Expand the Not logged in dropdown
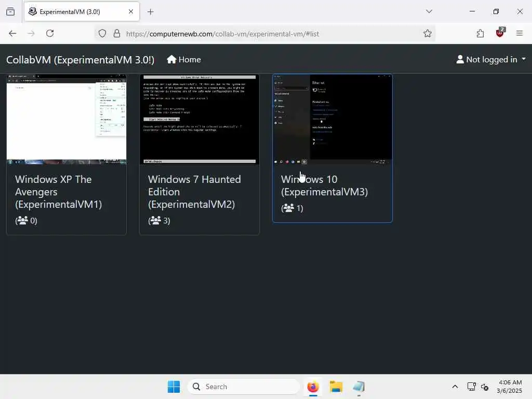Viewport: 532px width, 399px height. [491, 60]
